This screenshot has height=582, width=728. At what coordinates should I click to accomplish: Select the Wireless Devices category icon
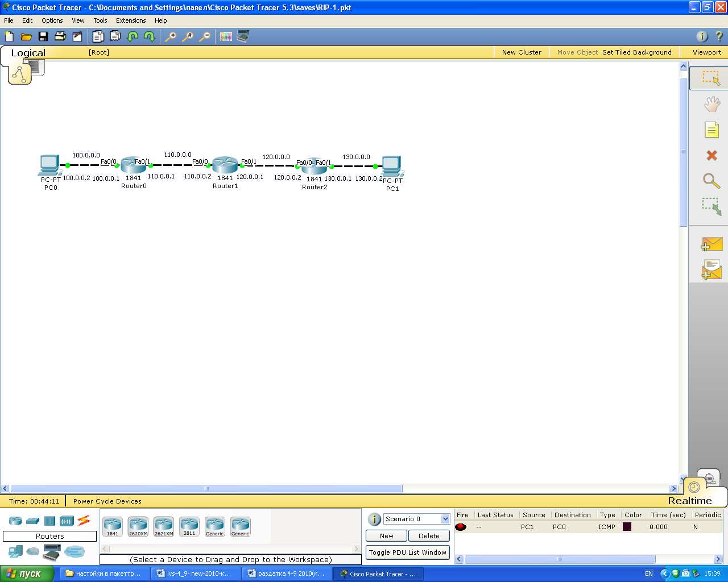67,521
